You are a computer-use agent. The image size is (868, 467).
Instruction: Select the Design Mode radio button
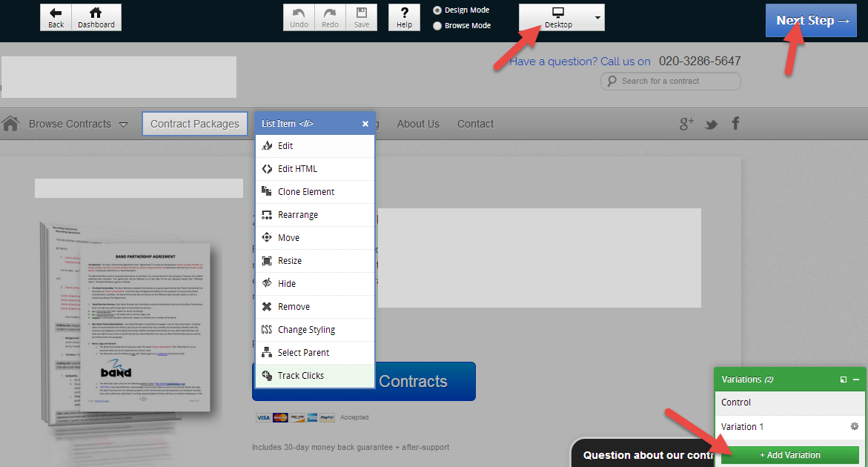pos(437,10)
